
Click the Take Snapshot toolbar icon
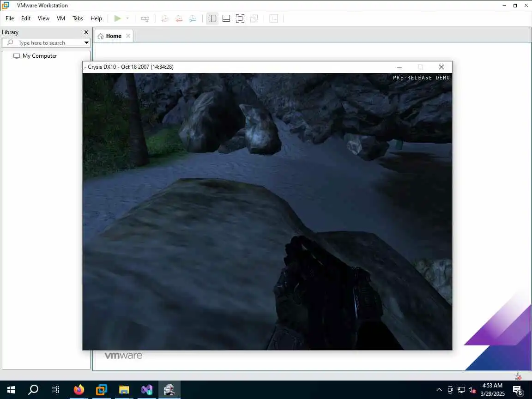165,18
